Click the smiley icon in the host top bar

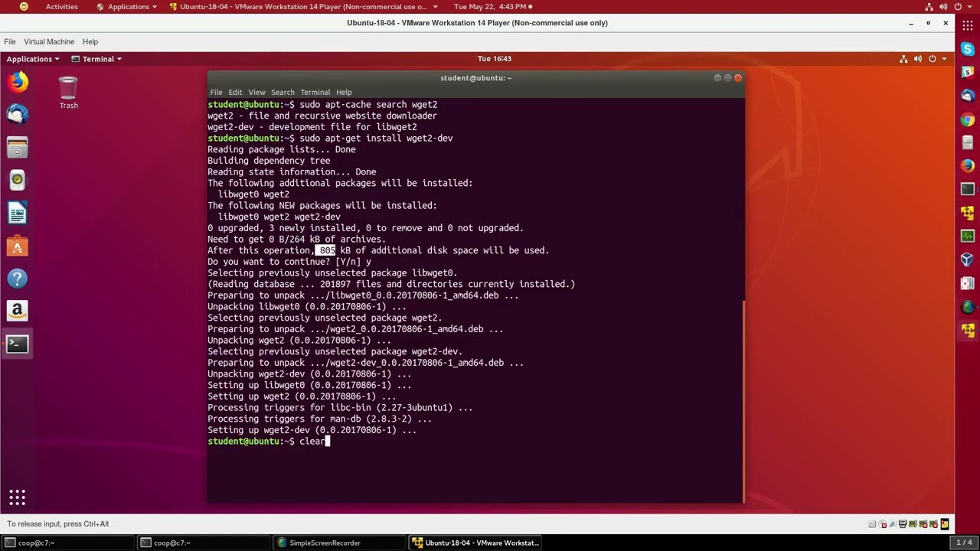pyautogui.click(x=24, y=7)
